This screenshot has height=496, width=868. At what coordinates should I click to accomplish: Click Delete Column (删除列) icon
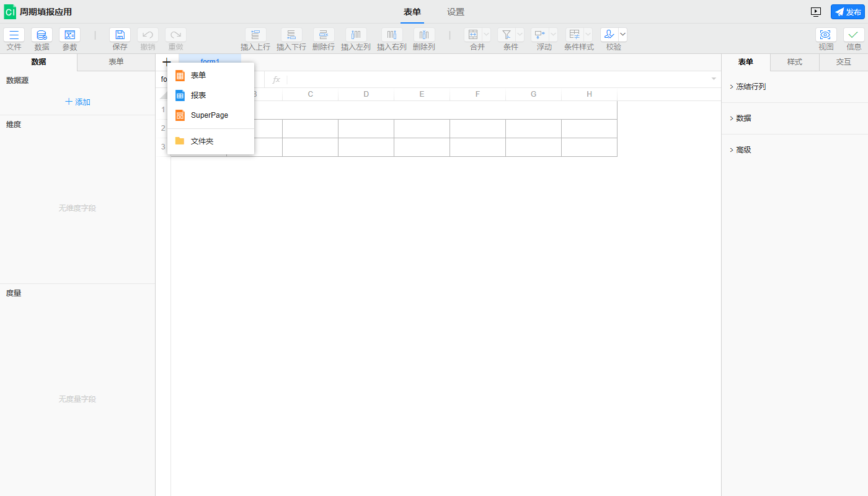click(424, 35)
